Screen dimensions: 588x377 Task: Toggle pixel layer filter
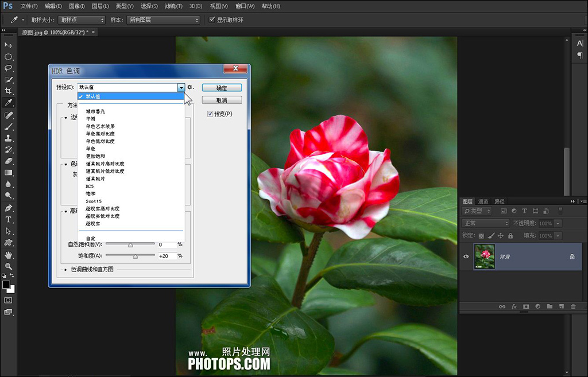tap(504, 211)
